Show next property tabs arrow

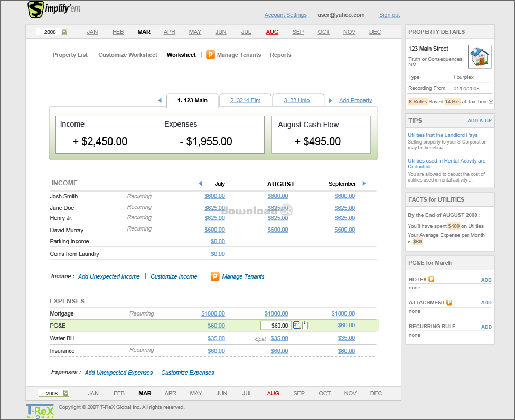[331, 100]
